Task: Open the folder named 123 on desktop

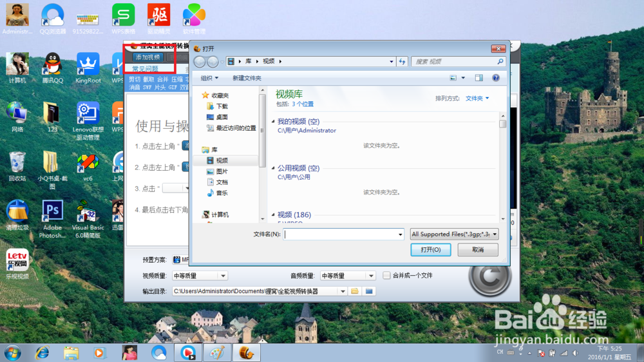Action: click(x=53, y=117)
